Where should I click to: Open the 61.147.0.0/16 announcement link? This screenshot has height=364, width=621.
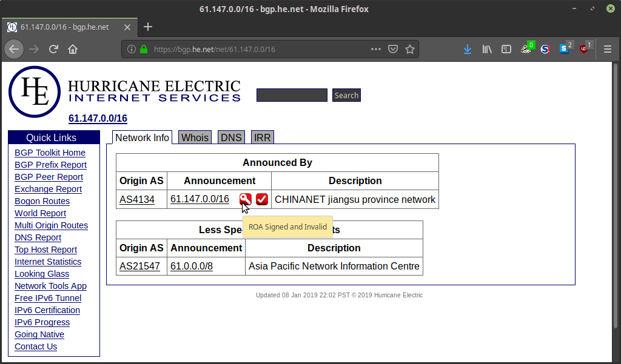200,199
